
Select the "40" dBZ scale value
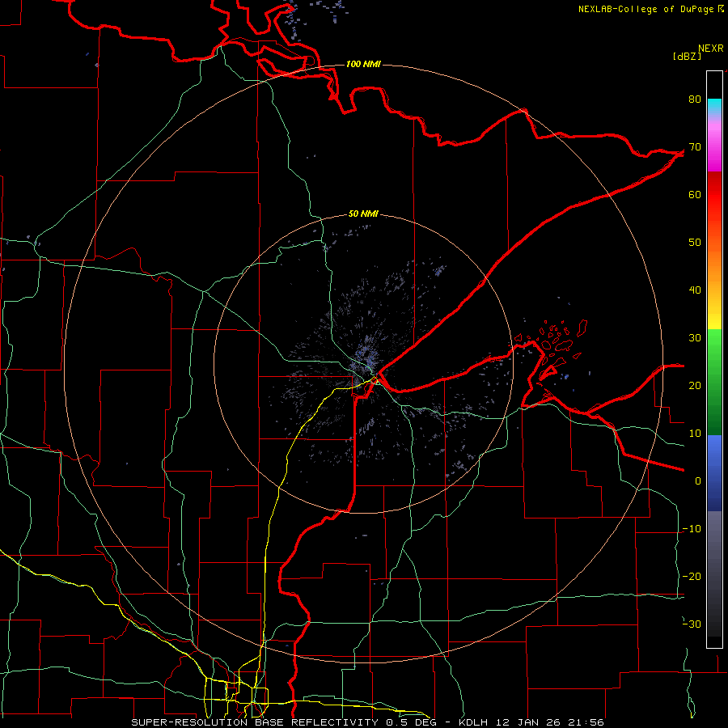pos(695,290)
